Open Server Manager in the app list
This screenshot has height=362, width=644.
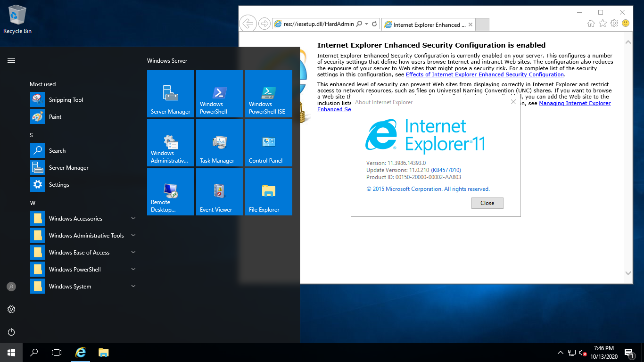point(84,168)
